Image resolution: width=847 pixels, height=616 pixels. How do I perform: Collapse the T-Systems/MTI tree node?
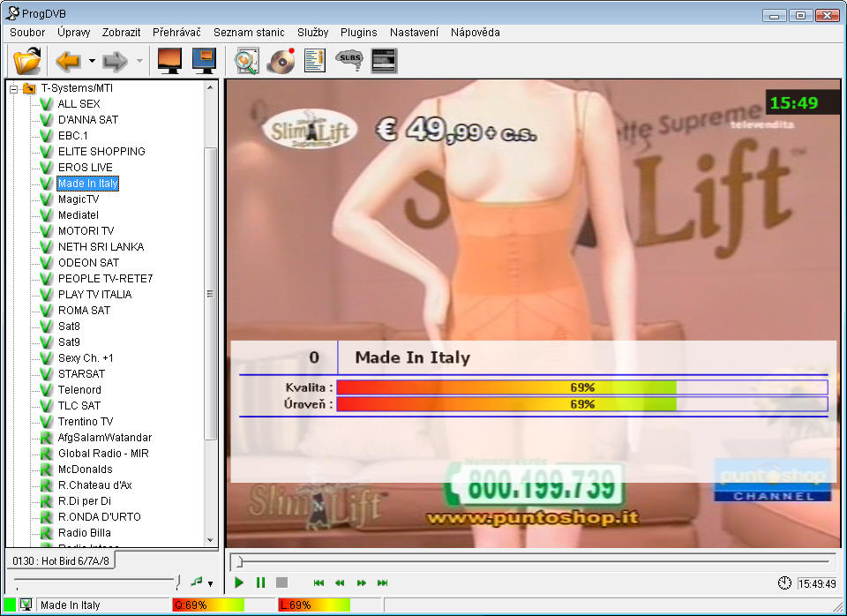coord(14,88)
